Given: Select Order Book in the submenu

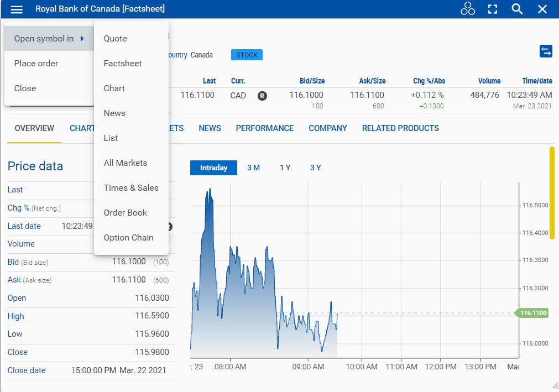Looking at the screenshot, I should pos(125,212).
